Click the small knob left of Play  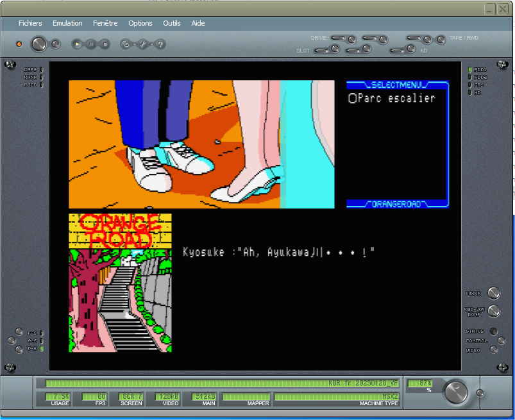[56, 44]
